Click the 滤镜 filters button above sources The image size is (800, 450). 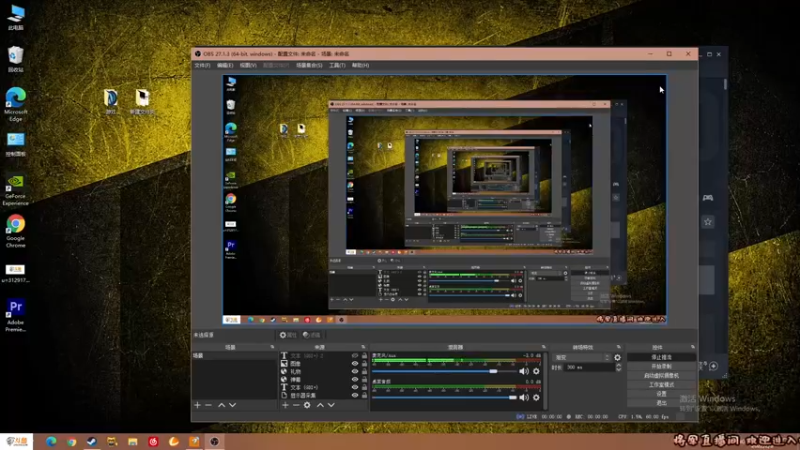pos(311,335)
